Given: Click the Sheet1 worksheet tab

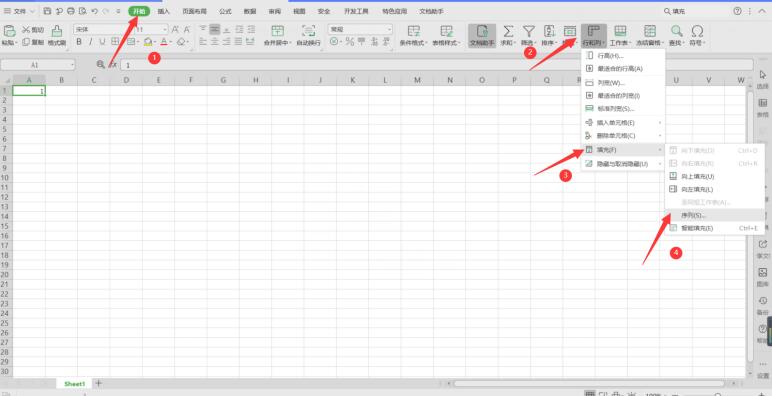Looking at the screenshot, I should tap(75, 384).
